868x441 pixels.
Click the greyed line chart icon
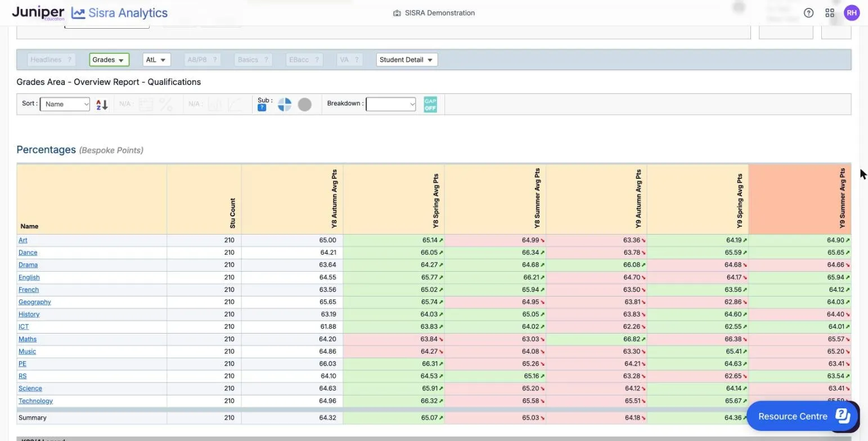click(x=235, y=105)
